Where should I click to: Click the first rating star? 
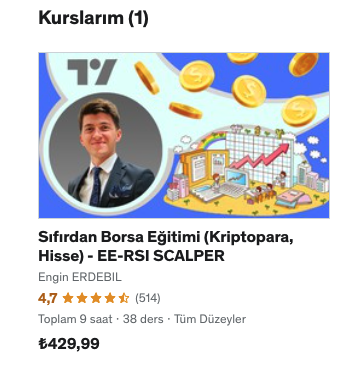click(68, 298)
